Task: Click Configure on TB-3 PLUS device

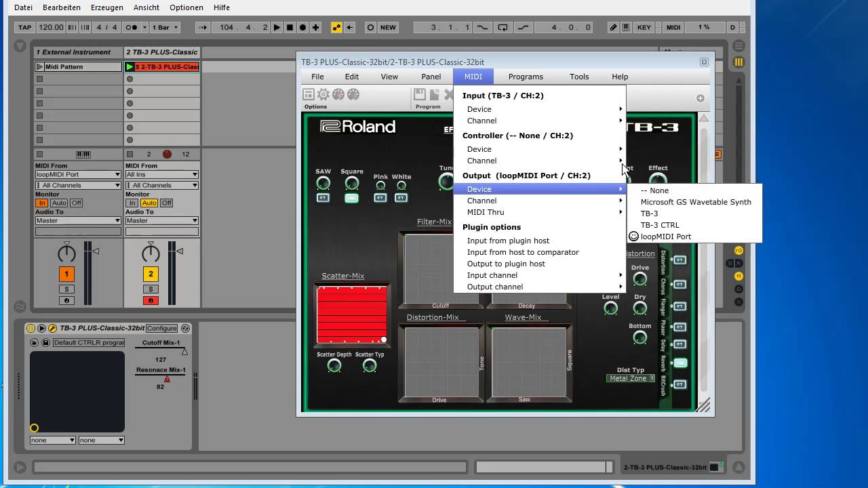Action: coord(161,328)
